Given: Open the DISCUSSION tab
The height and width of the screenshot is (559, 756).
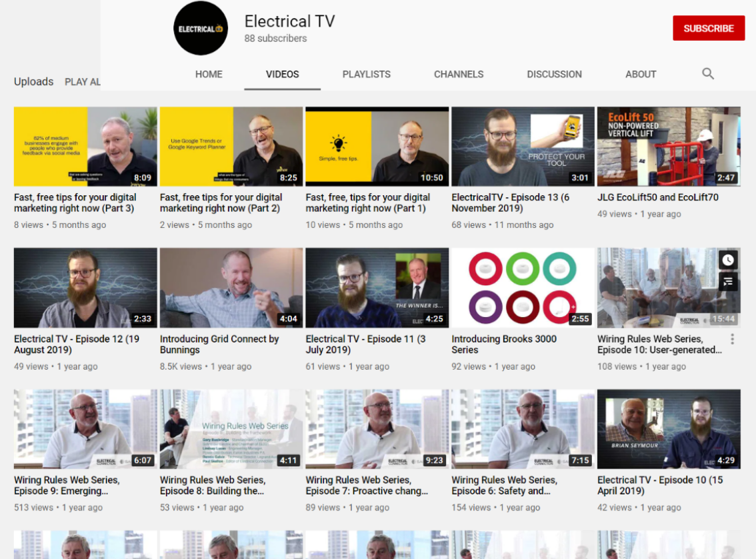Looking at the screenshot, I should [554, 74].
